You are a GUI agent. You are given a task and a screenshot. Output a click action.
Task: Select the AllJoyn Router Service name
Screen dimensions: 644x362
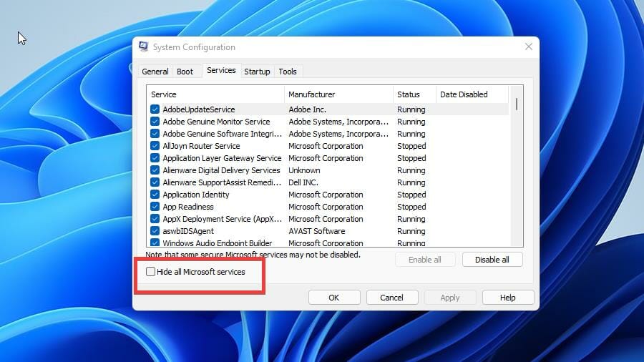click(x=201, y=146)
